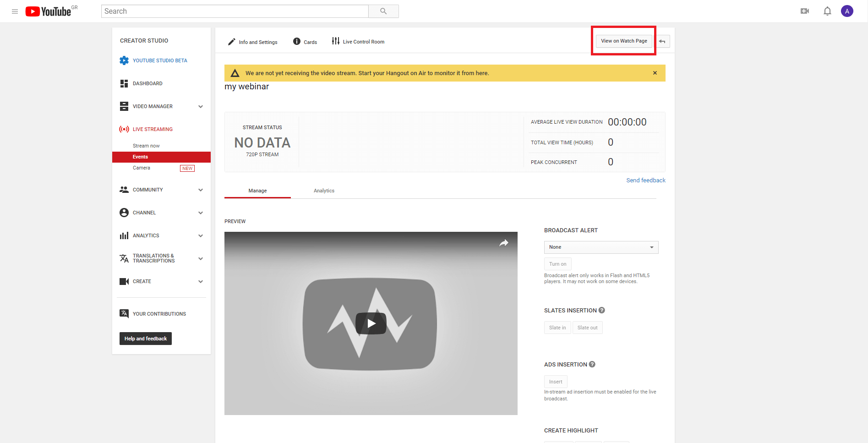Click the share arrow on the video preview
This screenshot has height=443, width=868.
[504, 243]
